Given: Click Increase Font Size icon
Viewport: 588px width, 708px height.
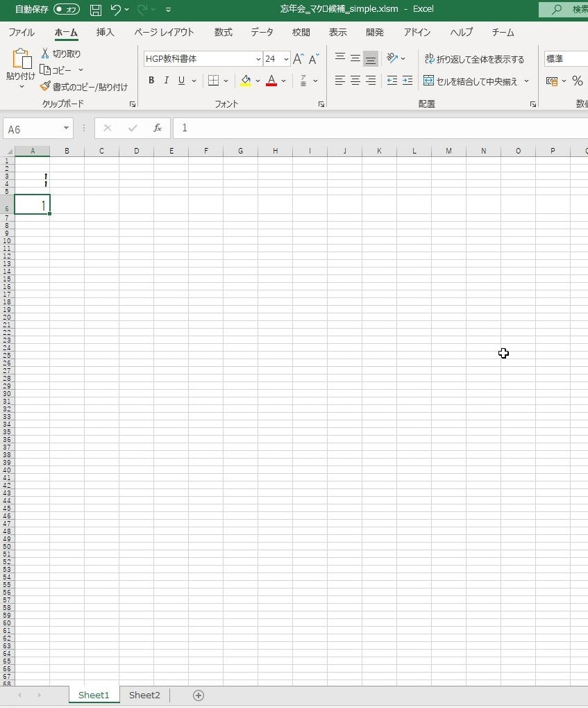Looking at the screenshot, I should [299, 59].
